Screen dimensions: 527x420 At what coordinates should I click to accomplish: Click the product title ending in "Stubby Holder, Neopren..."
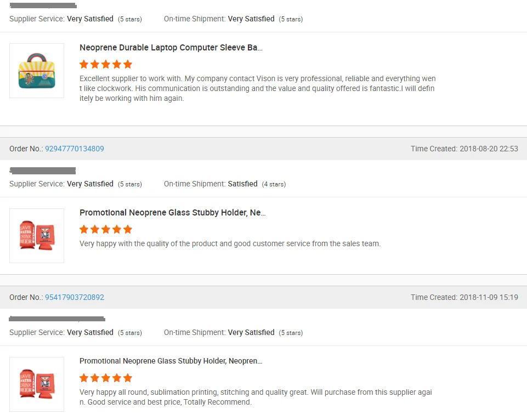coord(171,361)
